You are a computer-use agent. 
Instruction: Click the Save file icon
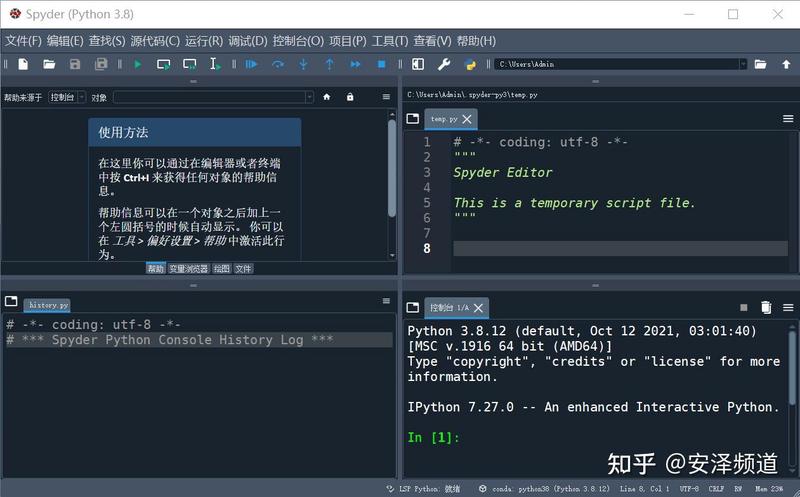75,64
